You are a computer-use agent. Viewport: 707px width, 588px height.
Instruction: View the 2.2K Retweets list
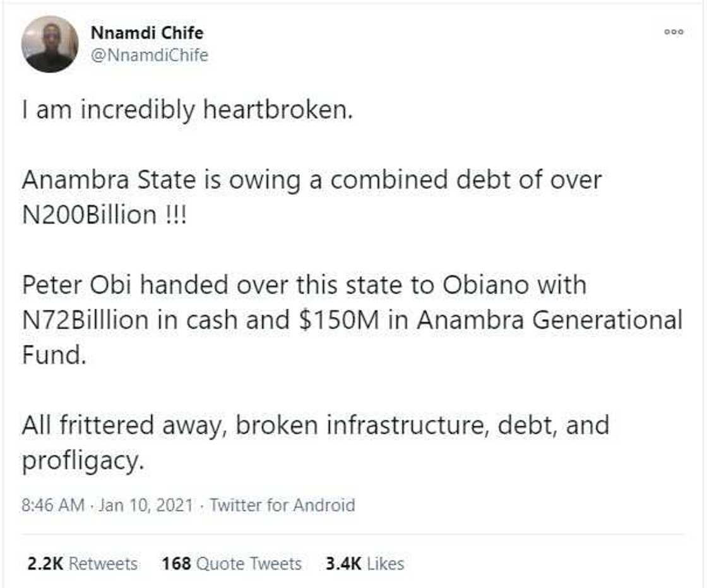[83, 563]
